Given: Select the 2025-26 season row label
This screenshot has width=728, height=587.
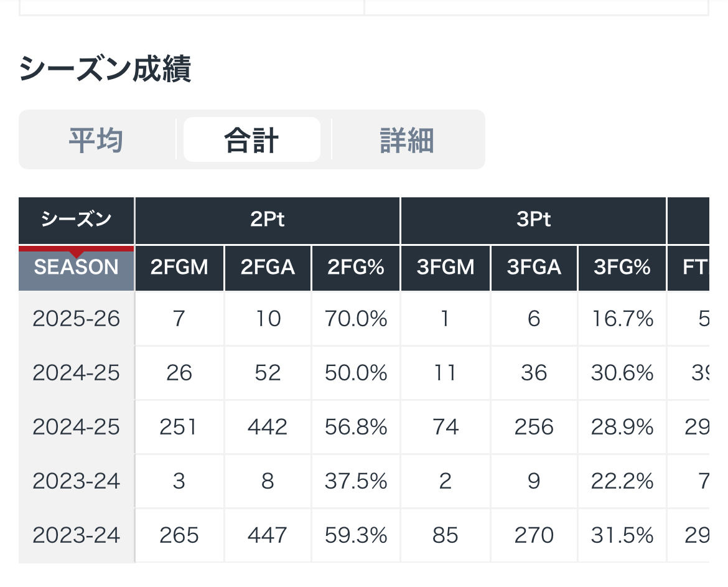Looking at the screenshot, I should pyautogui.click(x=77, y=319).
